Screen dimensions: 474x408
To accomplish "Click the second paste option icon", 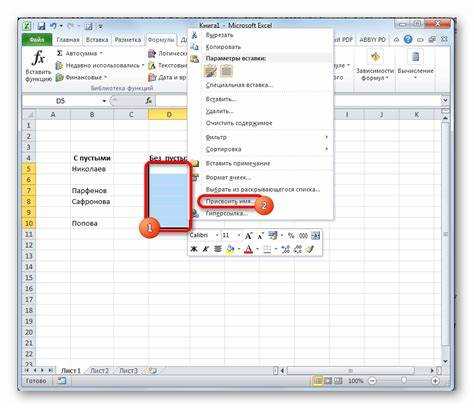I will [x=226, y=71].
